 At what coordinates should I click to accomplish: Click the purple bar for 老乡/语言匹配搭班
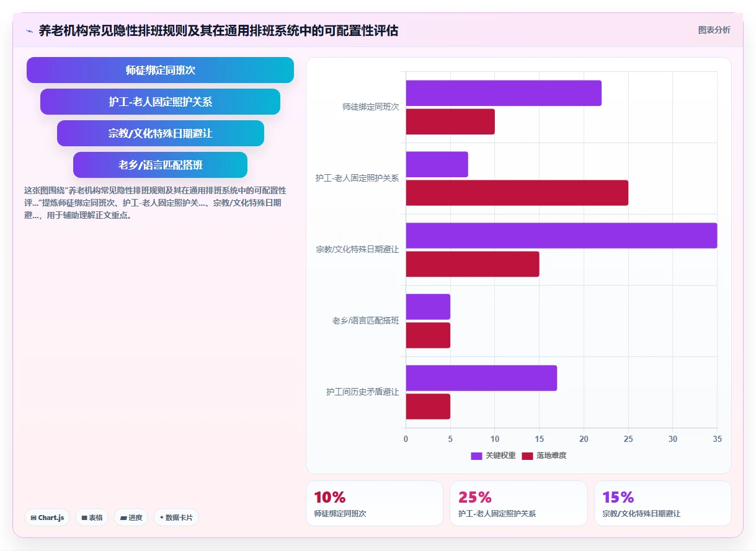(x=428, y=307)
